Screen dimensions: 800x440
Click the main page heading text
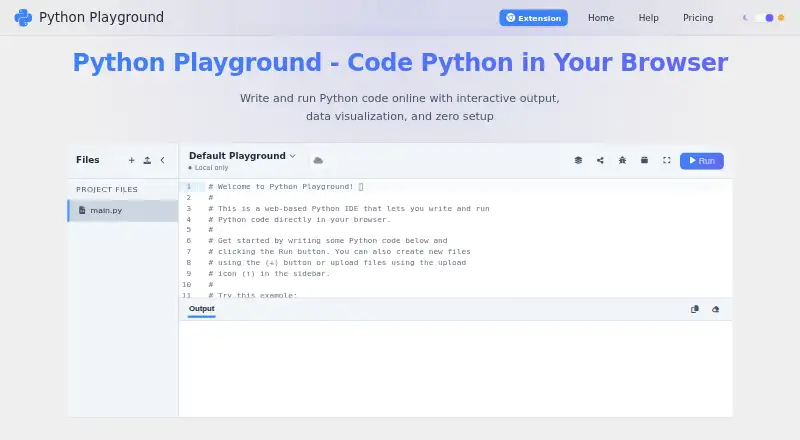point(400,62)
